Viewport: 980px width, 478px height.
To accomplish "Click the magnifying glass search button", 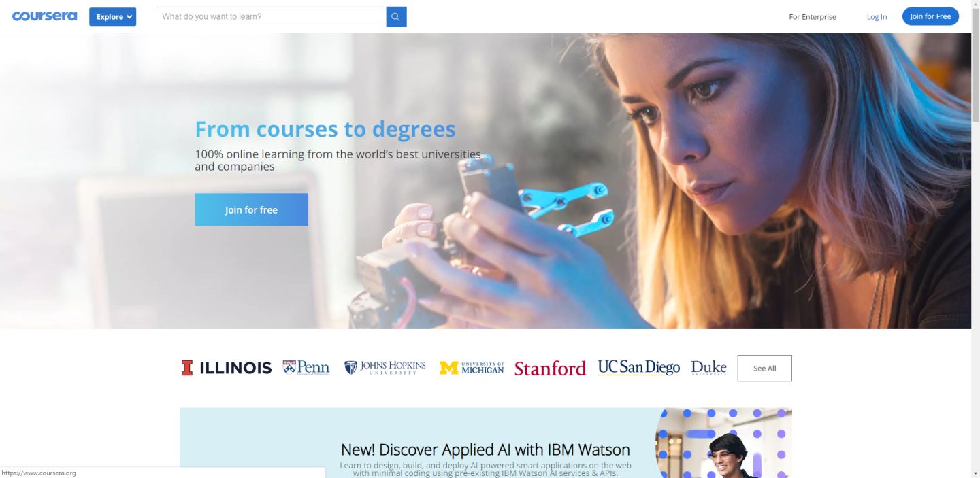I will 396,17.
